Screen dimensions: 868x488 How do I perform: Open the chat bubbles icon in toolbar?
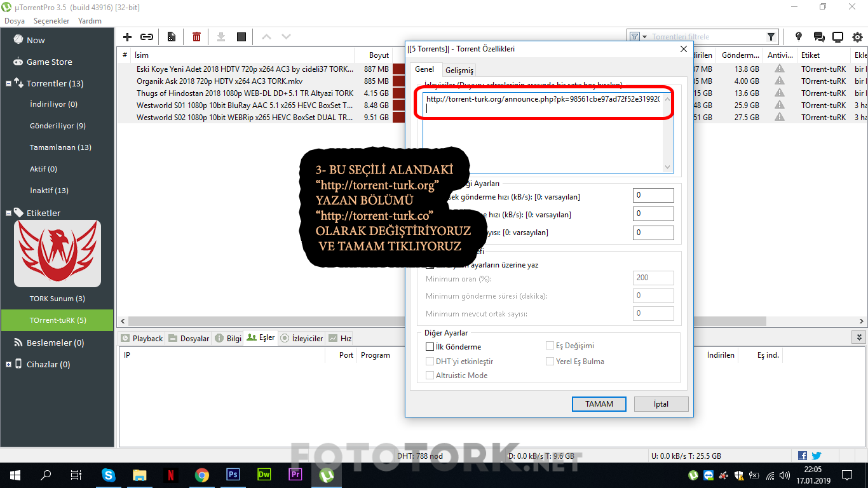click(x=819, y=37)
